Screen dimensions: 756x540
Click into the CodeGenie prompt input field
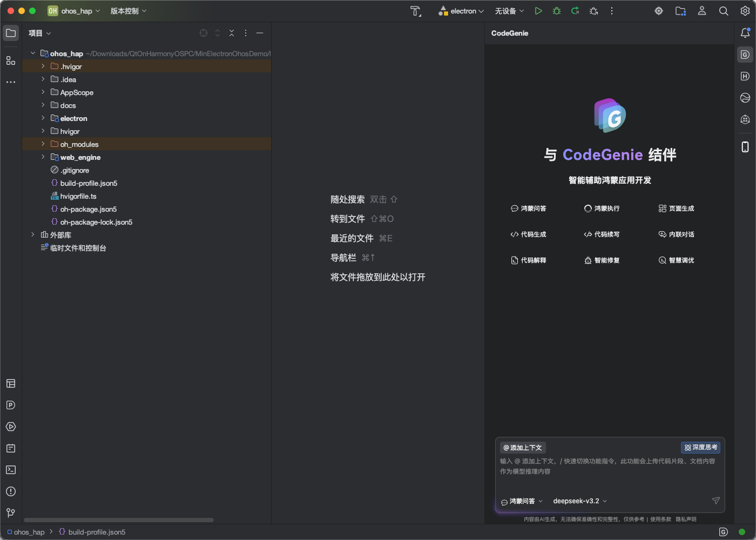tap(610, 475)
